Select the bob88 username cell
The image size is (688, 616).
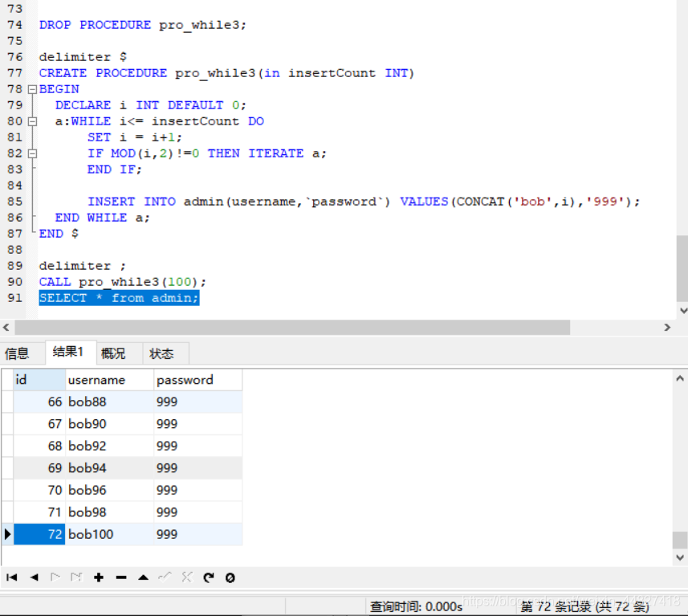(x=110, y=402)
